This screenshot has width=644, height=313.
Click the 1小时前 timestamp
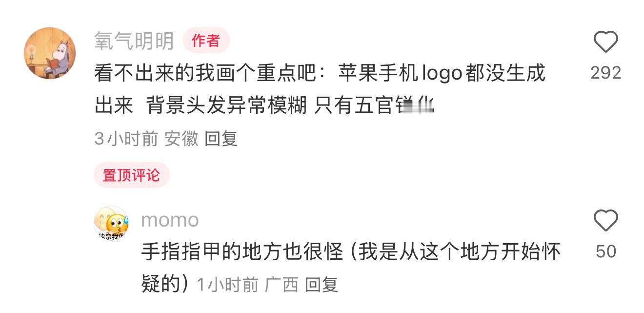[x=227, y=284]
